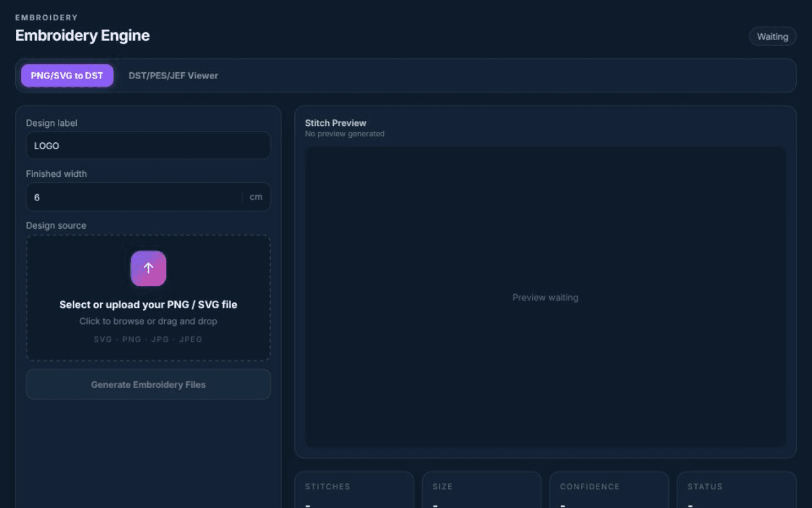Click the Design label input field

pyautogui.click(x=148, y=146)
